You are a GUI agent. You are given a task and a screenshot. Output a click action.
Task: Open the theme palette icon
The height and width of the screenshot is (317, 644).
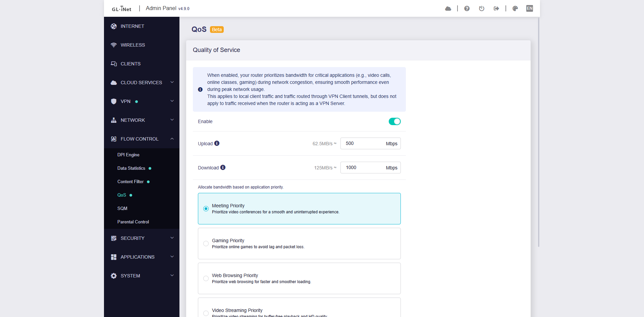click(515, 9)
